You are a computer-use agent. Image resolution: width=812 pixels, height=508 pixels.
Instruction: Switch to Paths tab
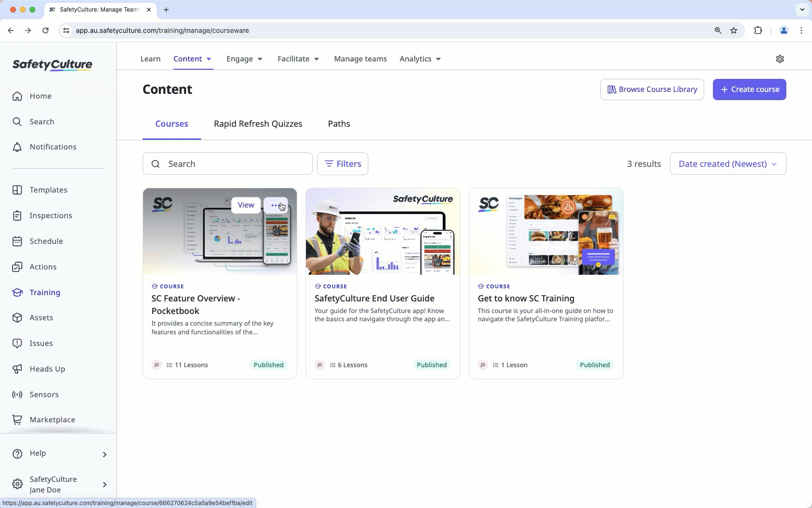pyautogui.click(x=339, y=124)
